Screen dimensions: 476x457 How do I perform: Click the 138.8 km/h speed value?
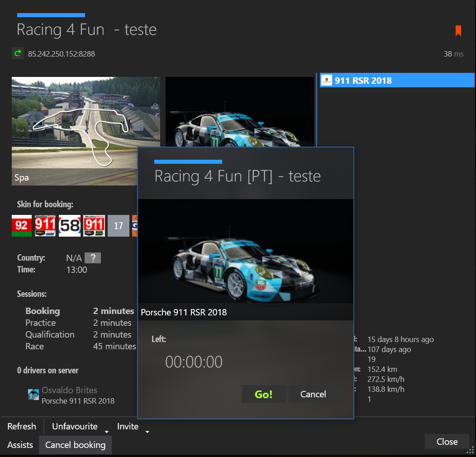coord(386,389)
